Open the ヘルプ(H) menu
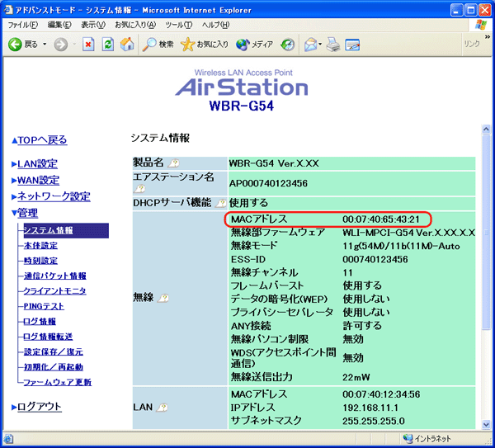 [215, 25]
